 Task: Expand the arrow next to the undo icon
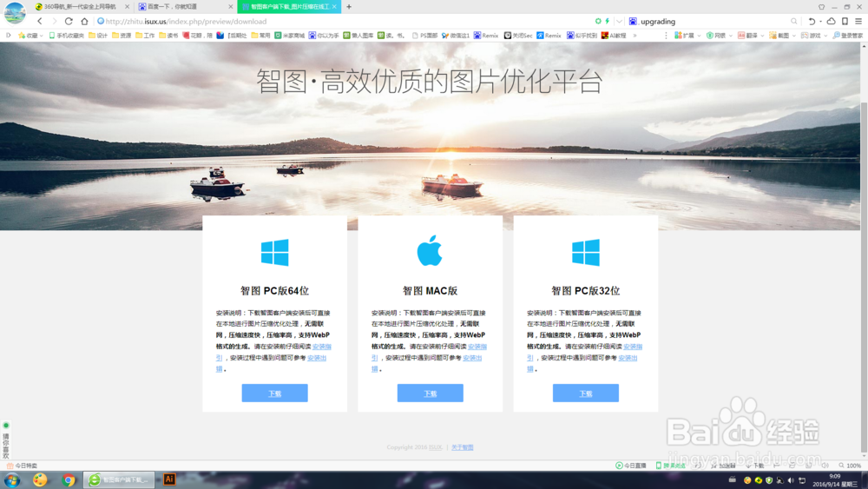click(820, 22)
